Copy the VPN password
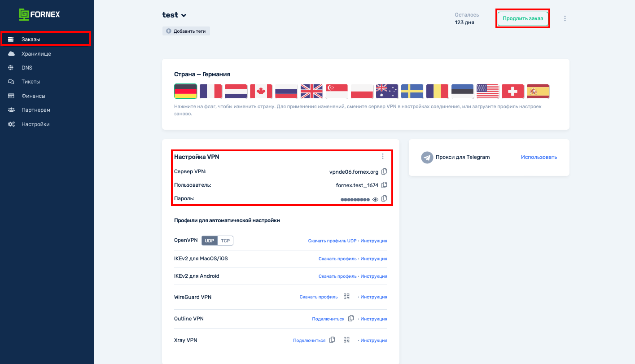 click(384, 198)
